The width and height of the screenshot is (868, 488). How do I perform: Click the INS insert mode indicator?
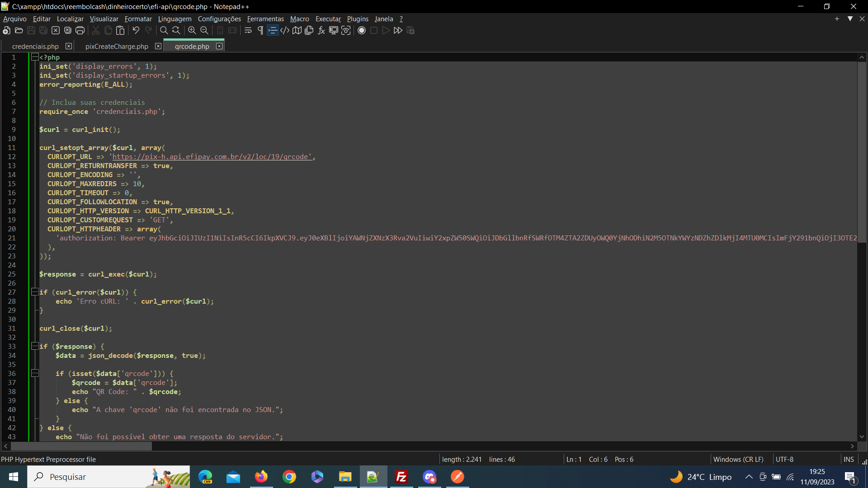849,459
